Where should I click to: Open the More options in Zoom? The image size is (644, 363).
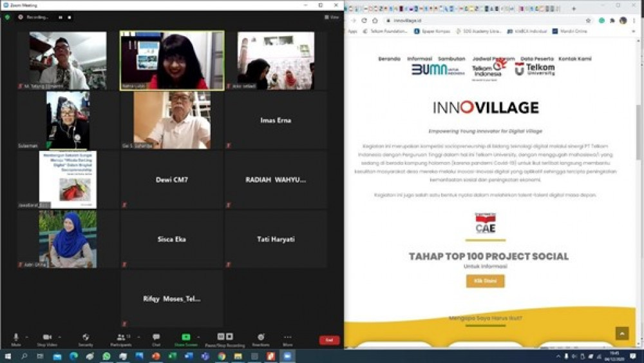287,340
